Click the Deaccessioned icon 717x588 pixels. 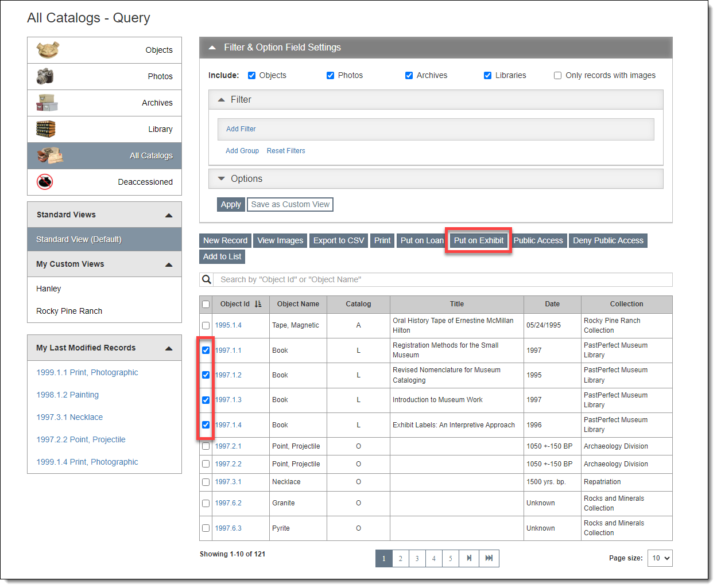(45, 182)
